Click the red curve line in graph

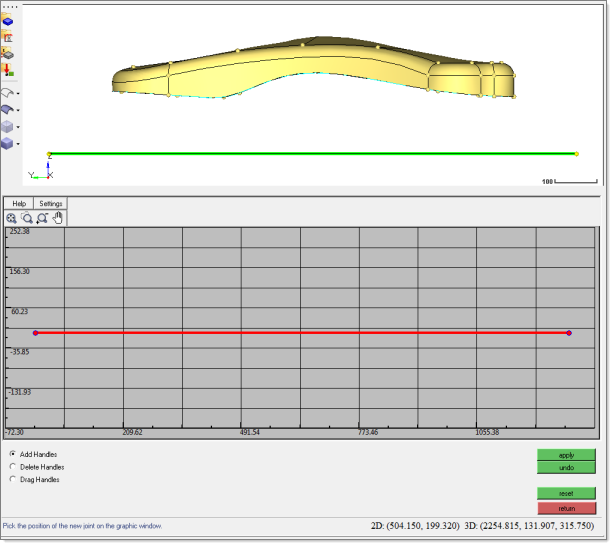300,332
